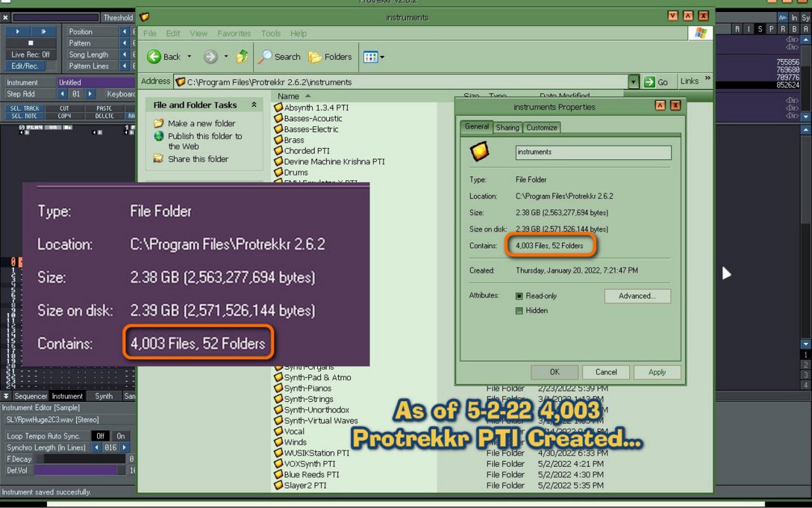The image size is (812, 508).
Task: Select the Slayer2 PTI folder icon
Action: [x=278, y=485]
